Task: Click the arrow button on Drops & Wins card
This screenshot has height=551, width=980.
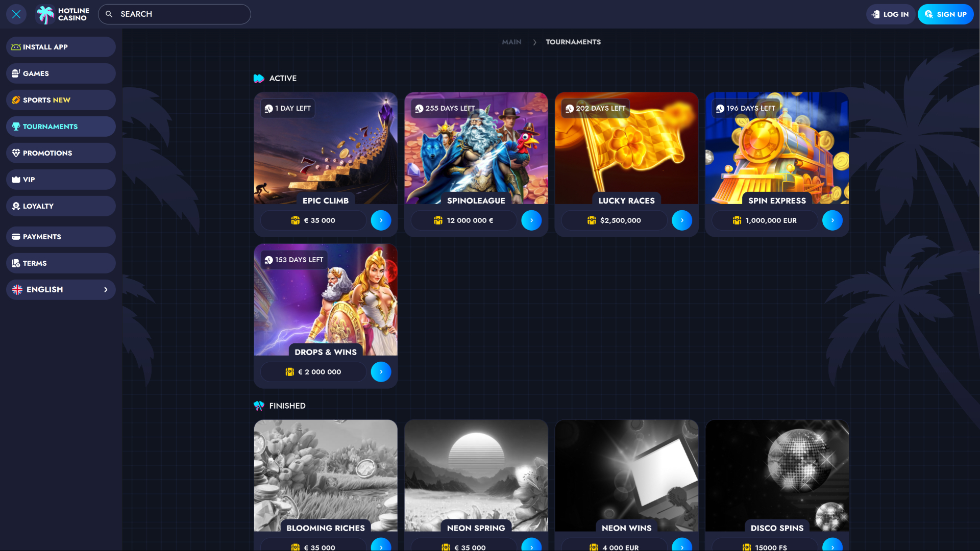Action: tap(381, 372)
